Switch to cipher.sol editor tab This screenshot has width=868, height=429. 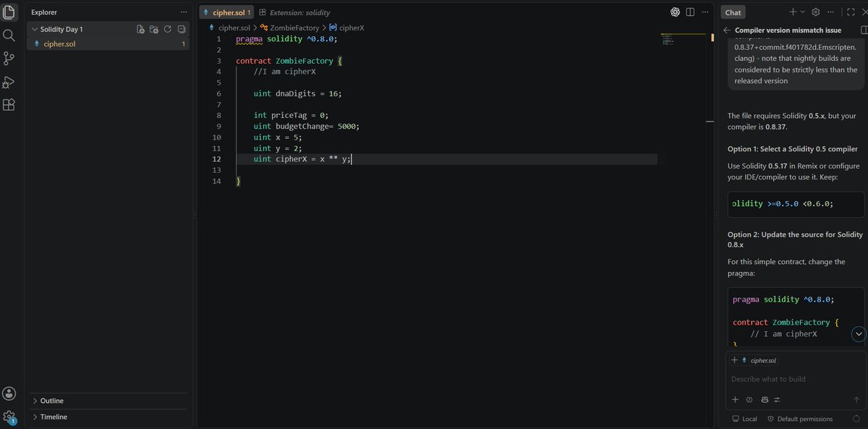tap(226, 12)
